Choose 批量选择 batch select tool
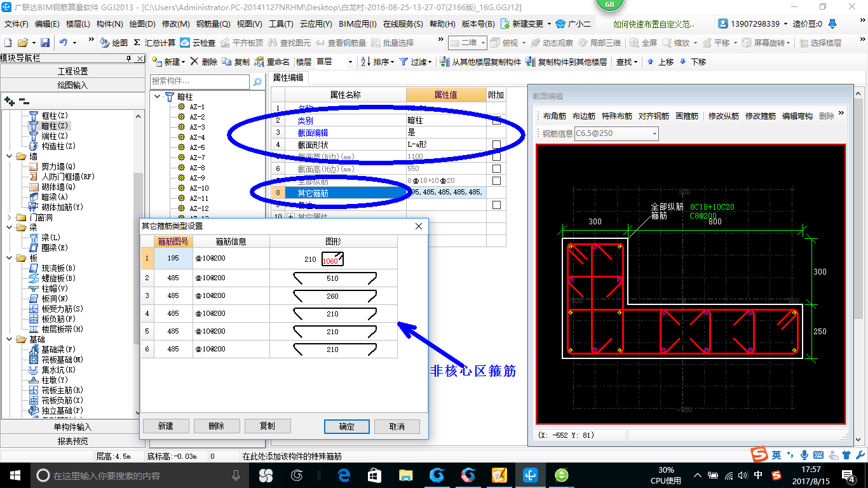The image size is (868, 488). tap(393, 43)
